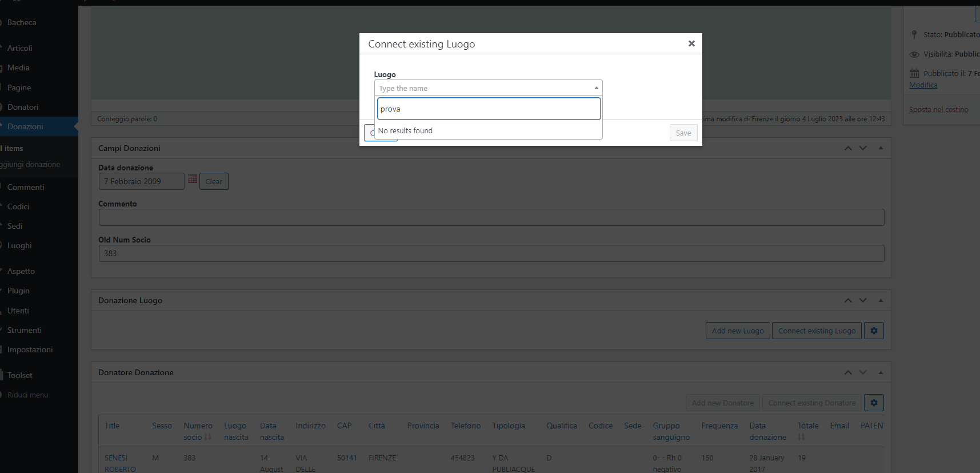The height and width of the screenshot is (473, 980).
Task: Clear the Data donazione date
Action: pos(214,181)
